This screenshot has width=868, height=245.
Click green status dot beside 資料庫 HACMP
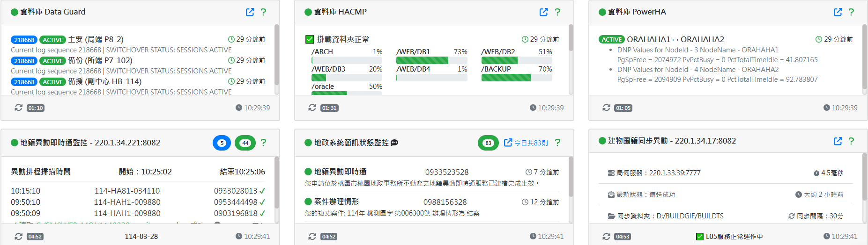(x=308, y=12)
